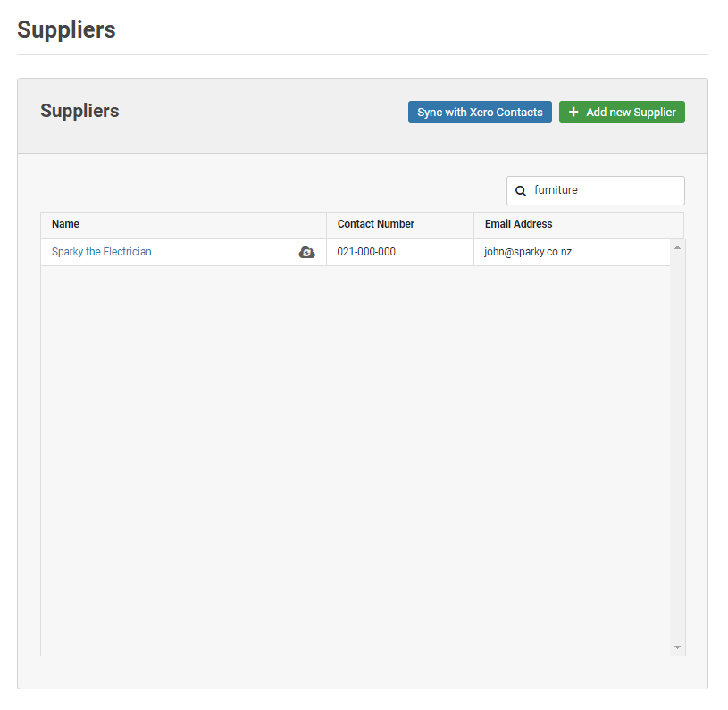The height and width of the screenshot is (710, 728).
Task: Open the Sparky the Electrician supplier link
Action: 101,252
